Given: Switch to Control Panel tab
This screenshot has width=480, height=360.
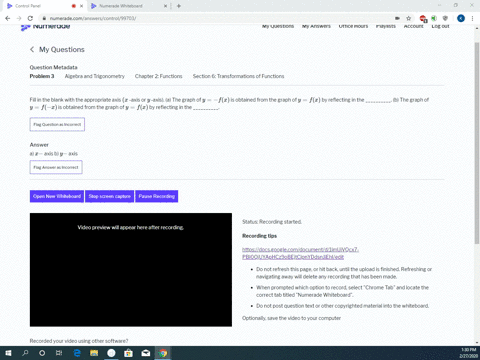Looking at the screenshot, I should (43, 6).
